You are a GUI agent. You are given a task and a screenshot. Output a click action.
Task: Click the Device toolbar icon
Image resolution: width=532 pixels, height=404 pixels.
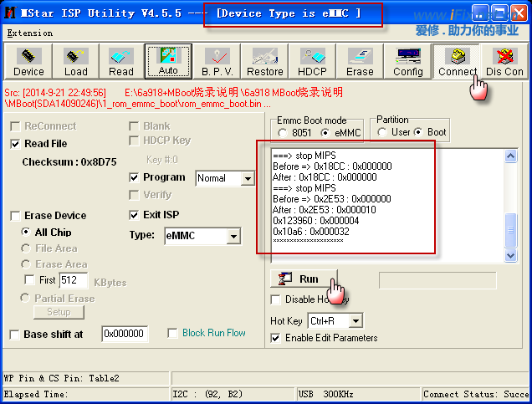click(x=28, y=61)
